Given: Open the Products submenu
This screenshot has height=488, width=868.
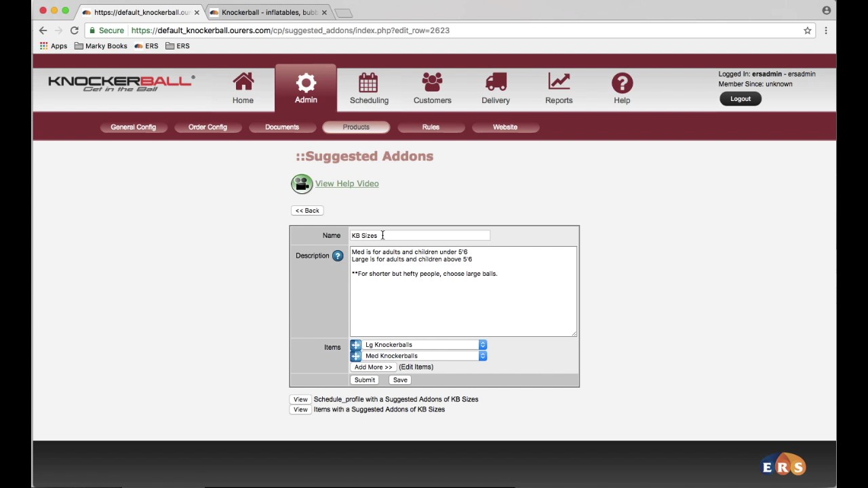Looking at the screenshot, I should [356, 127].
